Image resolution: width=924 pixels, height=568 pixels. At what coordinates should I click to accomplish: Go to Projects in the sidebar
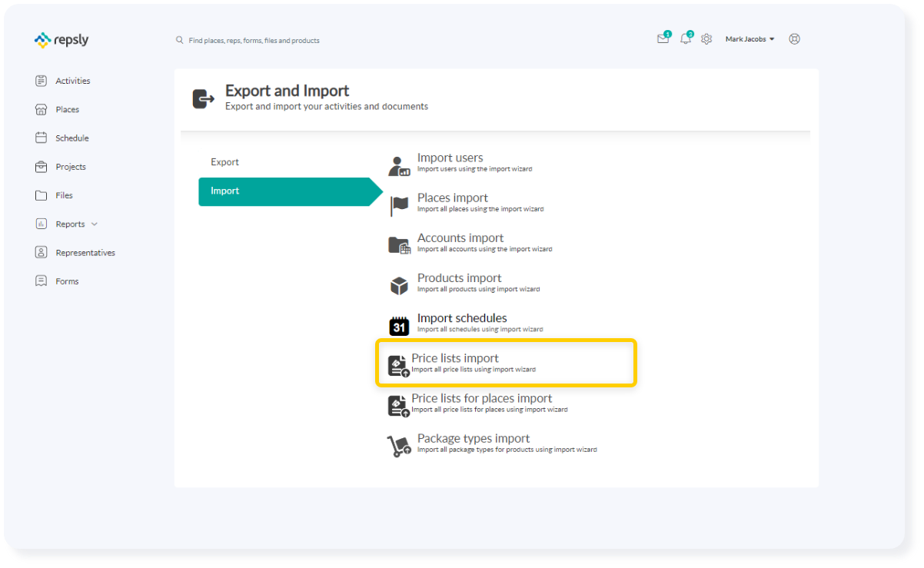(71, 167)
